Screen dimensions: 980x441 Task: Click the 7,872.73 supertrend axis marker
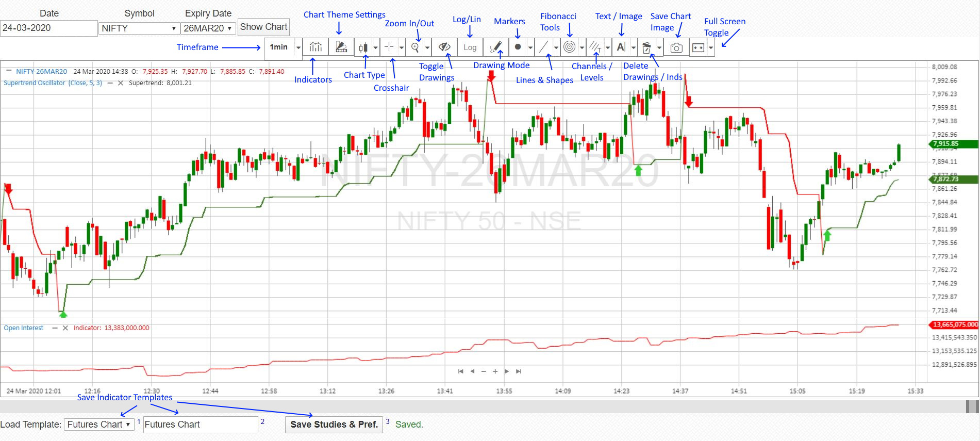(953, 179)
